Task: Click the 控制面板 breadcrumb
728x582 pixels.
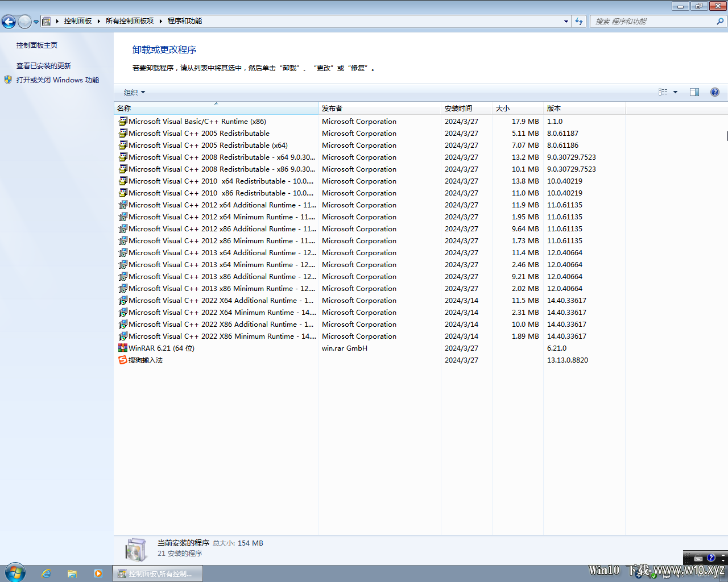Action: pos(78,21)
